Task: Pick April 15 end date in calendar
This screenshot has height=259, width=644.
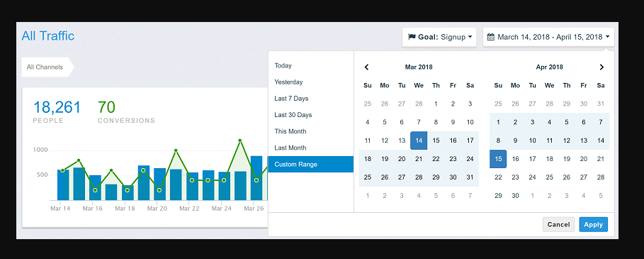Action: coord(498,159)
